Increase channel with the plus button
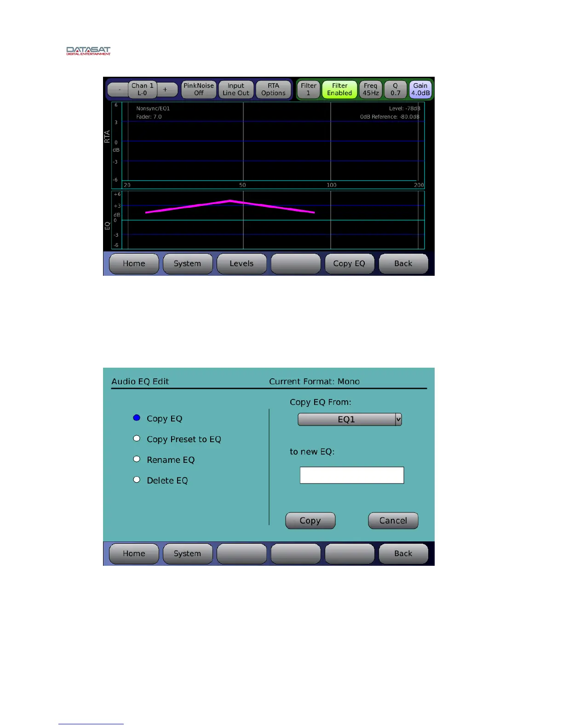The image size is (563, 728). click(x=166, y=90)
